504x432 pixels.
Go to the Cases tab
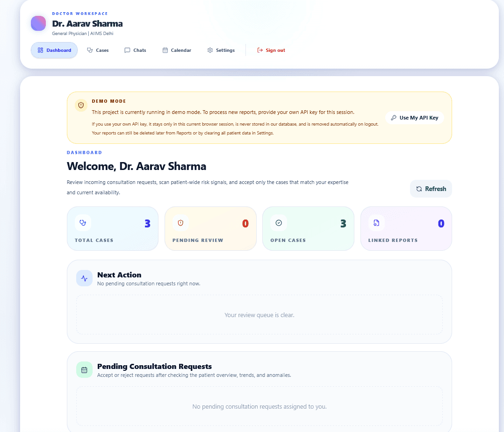click(98, 50)
